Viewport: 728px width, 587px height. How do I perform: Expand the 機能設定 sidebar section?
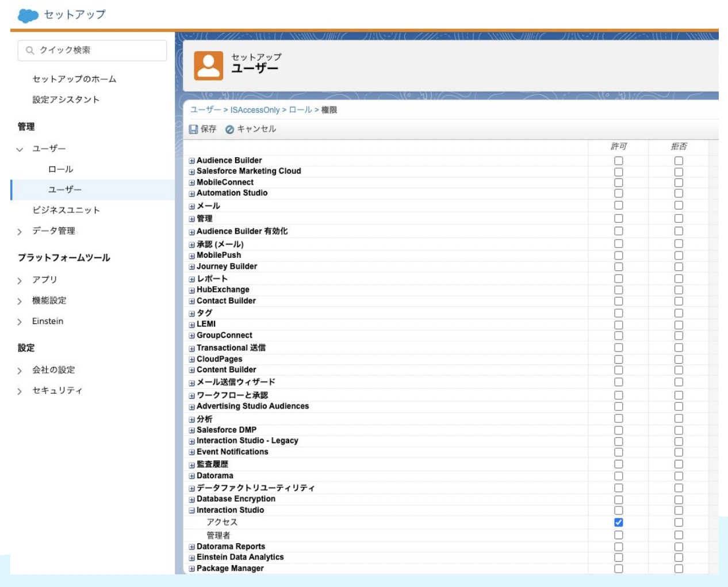(x=20, y=301)
